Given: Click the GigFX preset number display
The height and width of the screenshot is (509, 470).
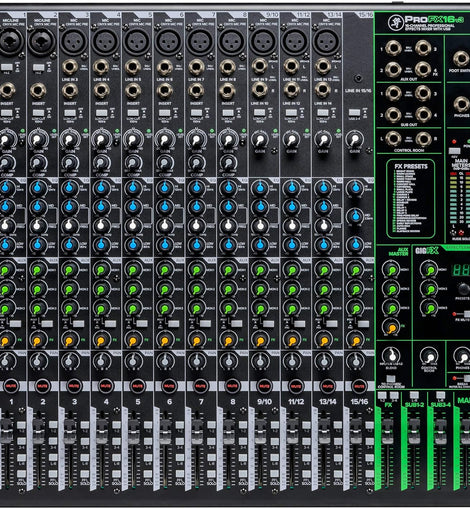Looking at the screenshot, I should pos(461,270).
